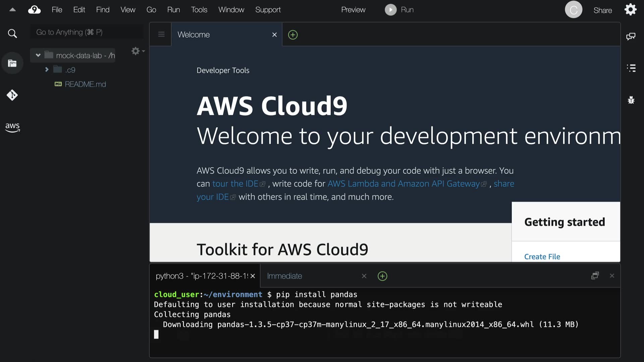Screen dimensions: 644x362
Task: Click the Cloud9 logo menu icon
Action: (34, 10)
